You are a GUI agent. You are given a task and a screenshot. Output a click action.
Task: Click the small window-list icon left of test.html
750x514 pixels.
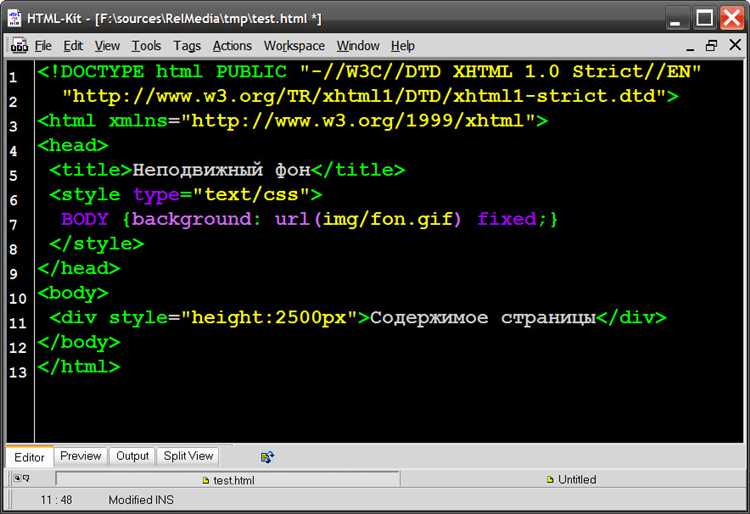[x=20, y=480]
